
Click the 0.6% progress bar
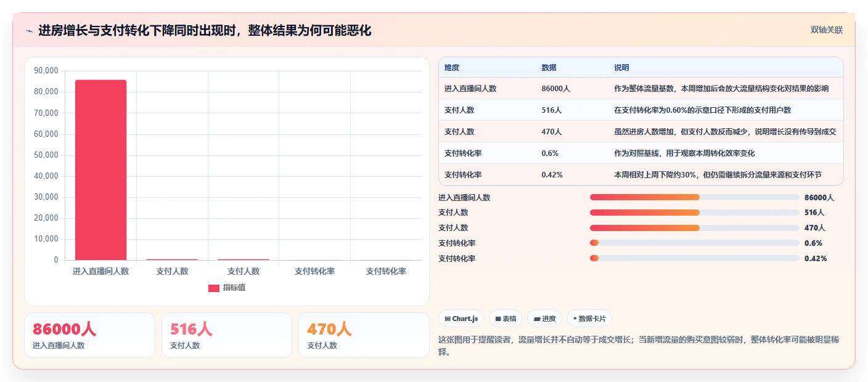click(x=695, y=243)
